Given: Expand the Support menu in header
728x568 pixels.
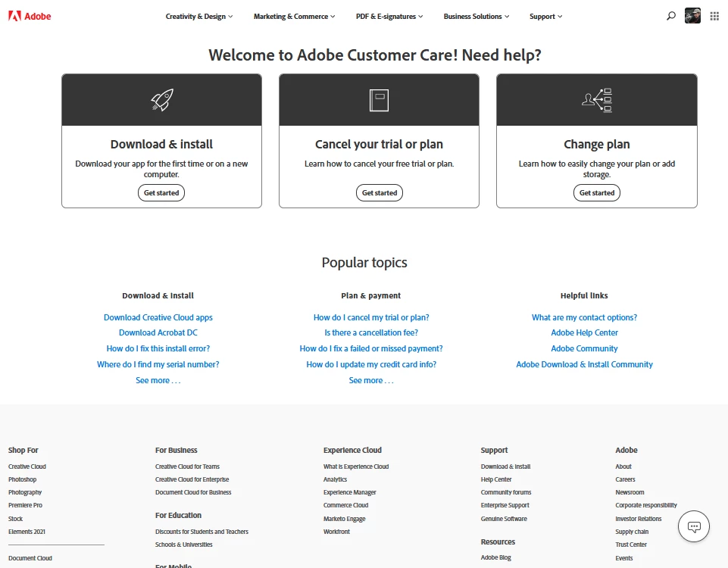Looking at the screenshot, I should click(x=546, y=16).
